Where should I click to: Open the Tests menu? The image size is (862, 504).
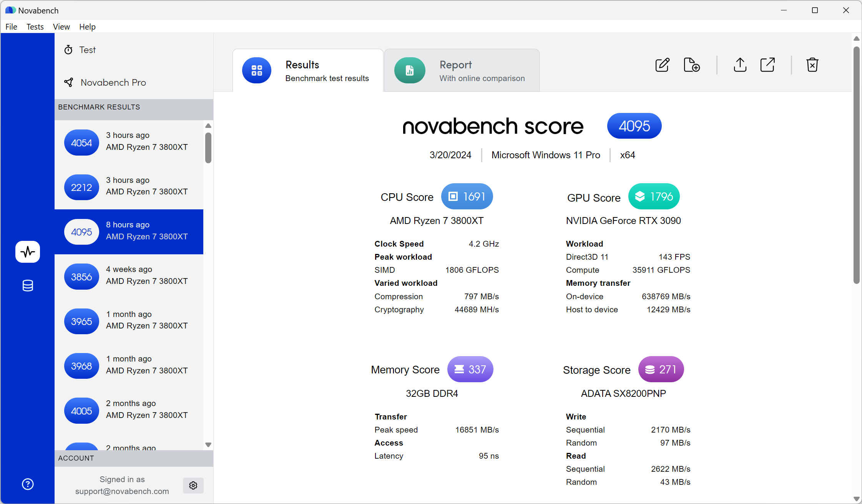(x=35, y=27)
